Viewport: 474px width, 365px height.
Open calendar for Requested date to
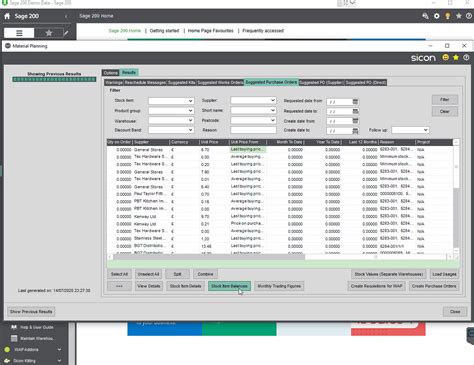pos(355,111)
